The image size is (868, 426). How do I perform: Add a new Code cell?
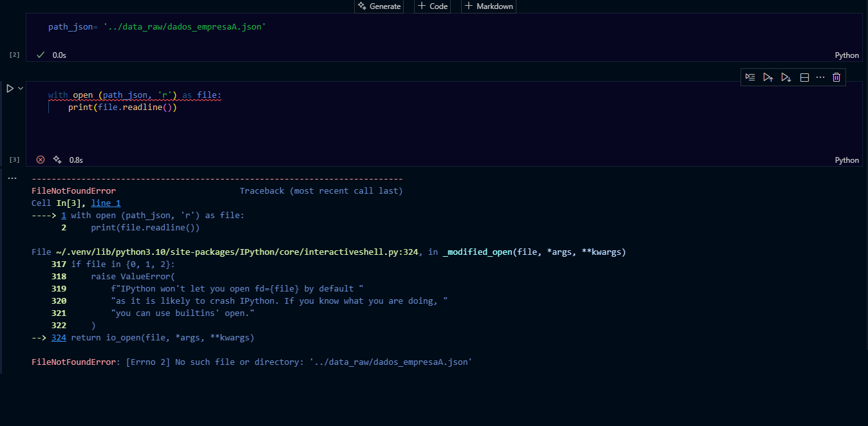pyautogui.click(x=432, y=6)
